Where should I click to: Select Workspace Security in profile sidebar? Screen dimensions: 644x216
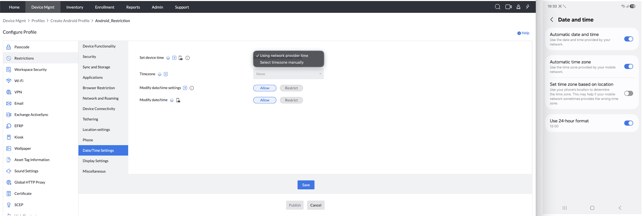pos(40,69)
